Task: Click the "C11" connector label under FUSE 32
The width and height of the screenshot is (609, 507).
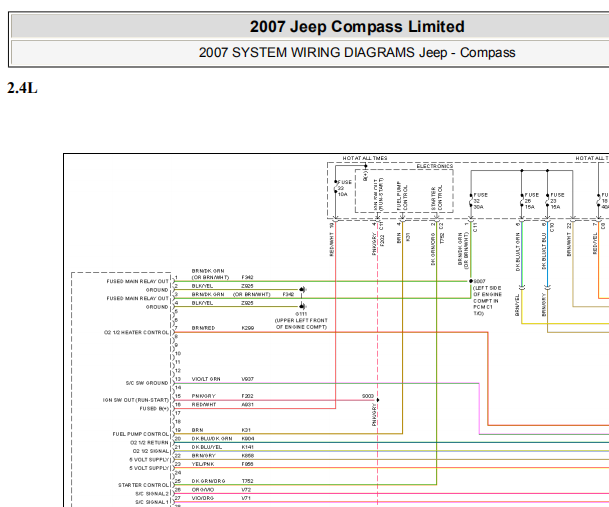Action: (475, 227)
